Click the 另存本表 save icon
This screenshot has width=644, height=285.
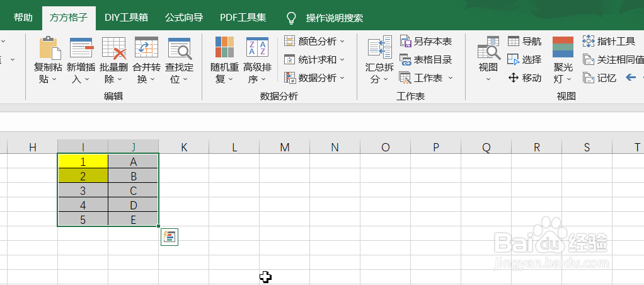tap(405, 41)
